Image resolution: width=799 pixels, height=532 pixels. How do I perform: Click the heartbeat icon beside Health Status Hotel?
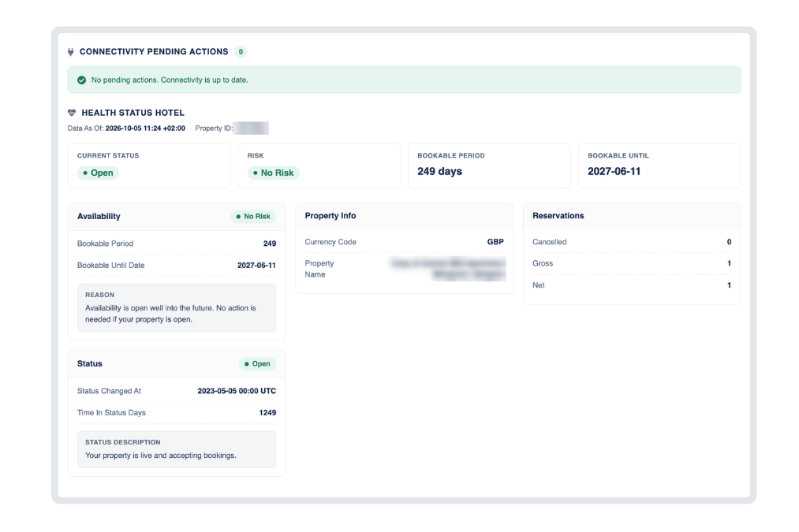pyautogui.click(x=72, y=113)
